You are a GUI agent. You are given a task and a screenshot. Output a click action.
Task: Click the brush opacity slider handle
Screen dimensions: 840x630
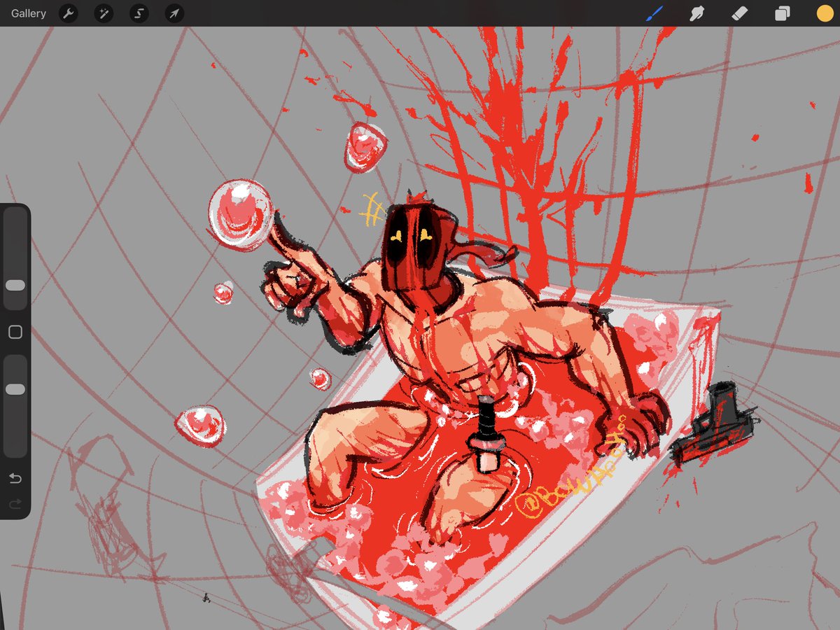[x=15, y=389]
